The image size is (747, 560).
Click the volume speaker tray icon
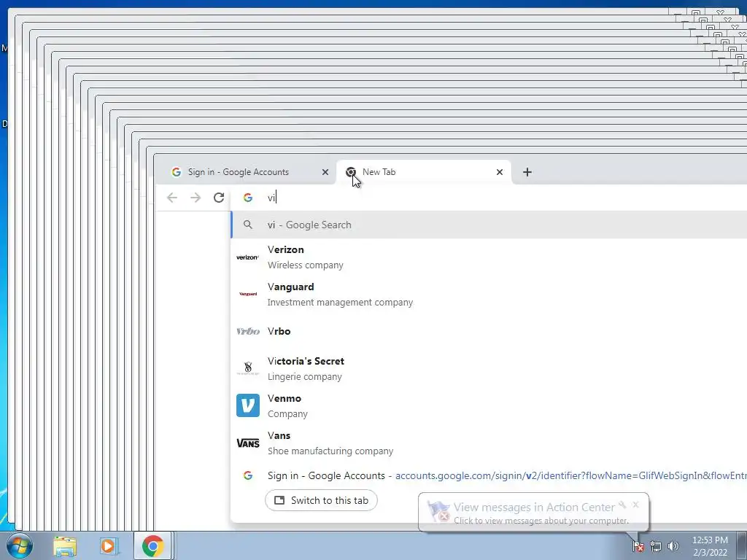673,546
